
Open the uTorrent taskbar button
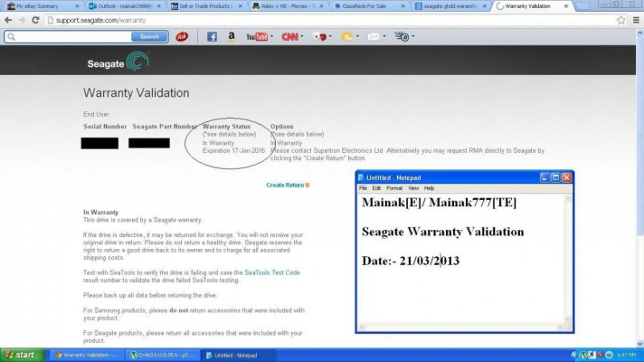coord(162,355)
